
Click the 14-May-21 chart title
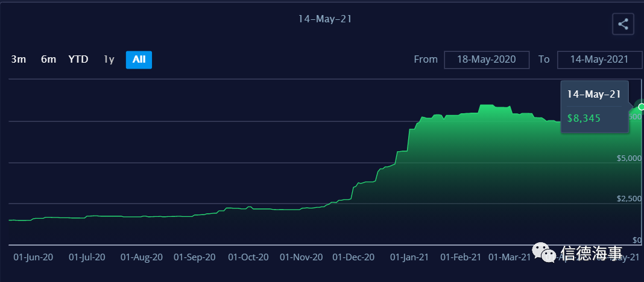[x=325, y=19]
